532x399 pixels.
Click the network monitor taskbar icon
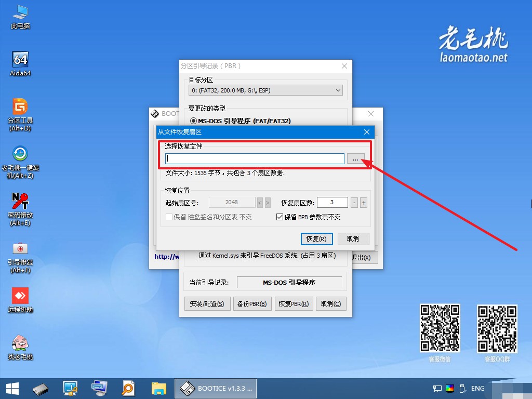point(70,389)
